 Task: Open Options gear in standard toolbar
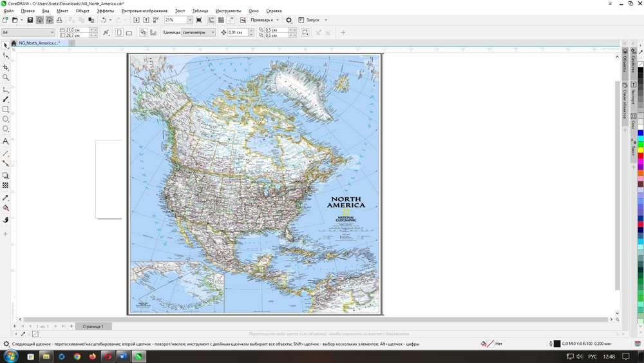(289, 20)
